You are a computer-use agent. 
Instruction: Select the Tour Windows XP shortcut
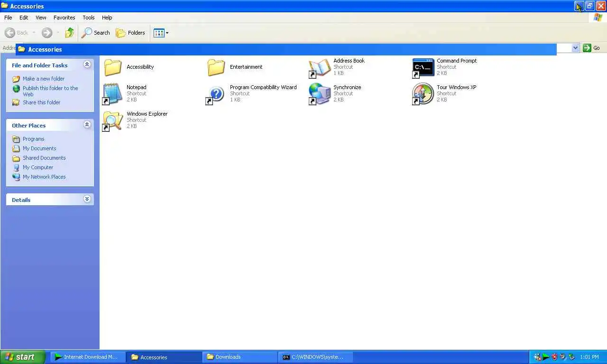click(x=444, y=94)
